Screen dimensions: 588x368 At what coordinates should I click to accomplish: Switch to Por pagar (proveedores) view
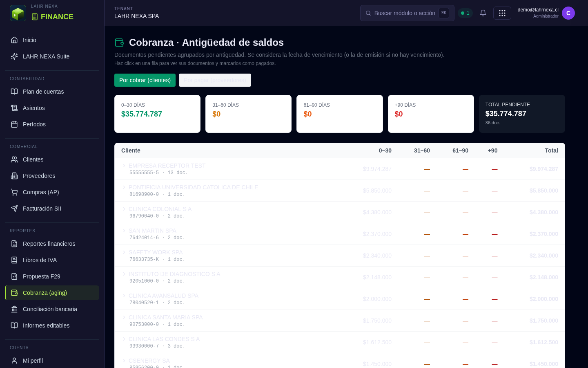[215, 80]
